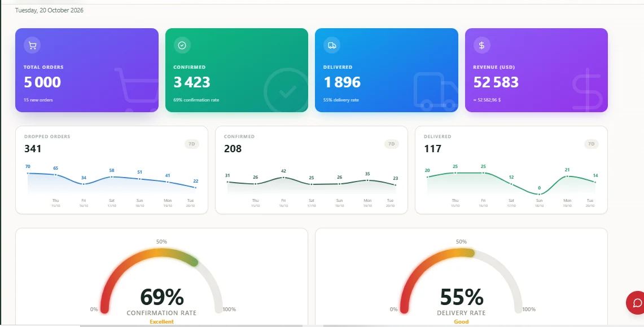Select the 7D badge on Delivered chart

(x=592, y=144)
